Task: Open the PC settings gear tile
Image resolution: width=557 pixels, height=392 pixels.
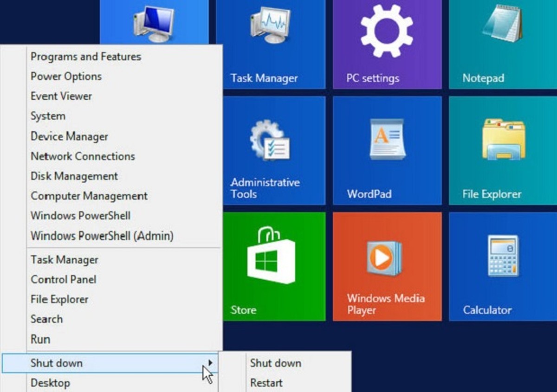Action: tap(387, 45)
